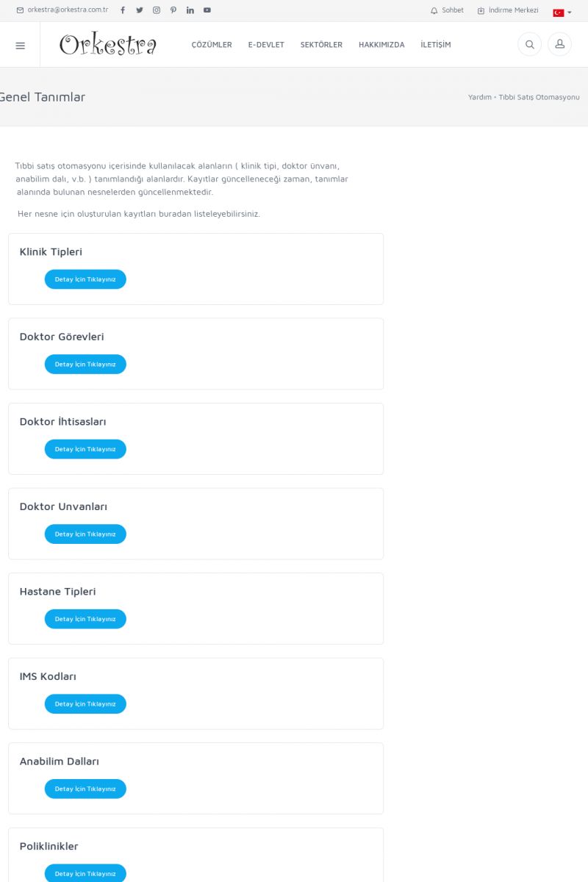Open the search magnifier icon
Screen dimensions: 588x882
[x=529, y=45]
